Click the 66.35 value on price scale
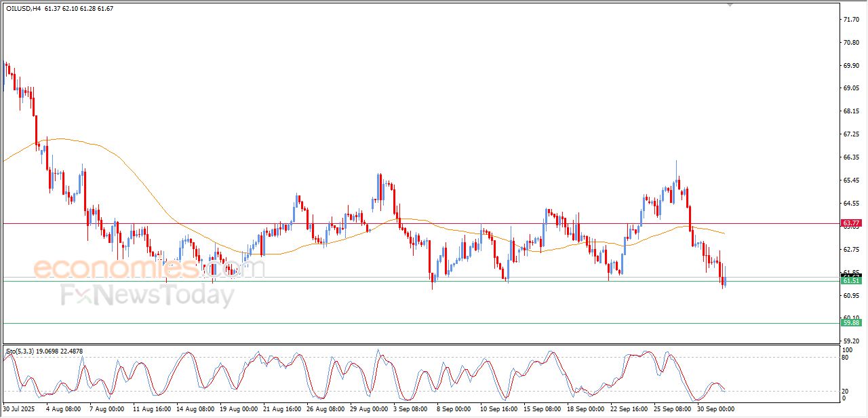This screenshot has height=418, width=868. pos(851,157)
